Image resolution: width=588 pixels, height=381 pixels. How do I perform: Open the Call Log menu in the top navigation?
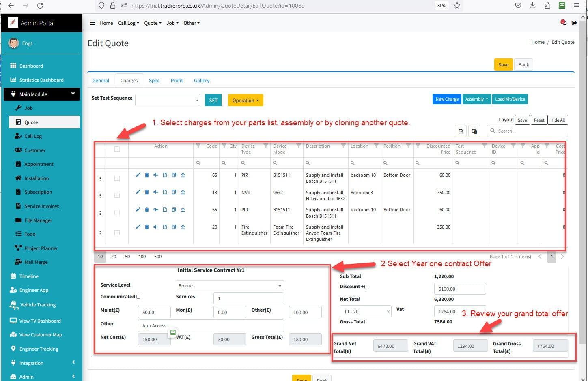128,23
